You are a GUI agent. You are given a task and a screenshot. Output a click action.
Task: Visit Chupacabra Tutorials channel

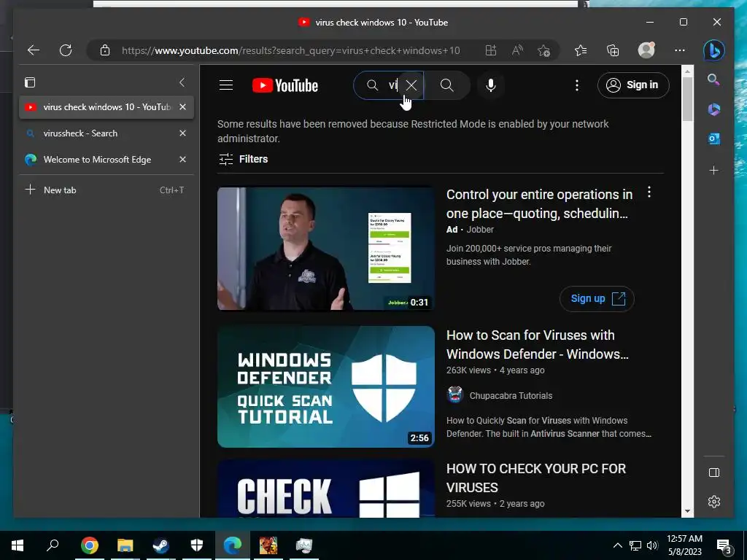(511, 396)
